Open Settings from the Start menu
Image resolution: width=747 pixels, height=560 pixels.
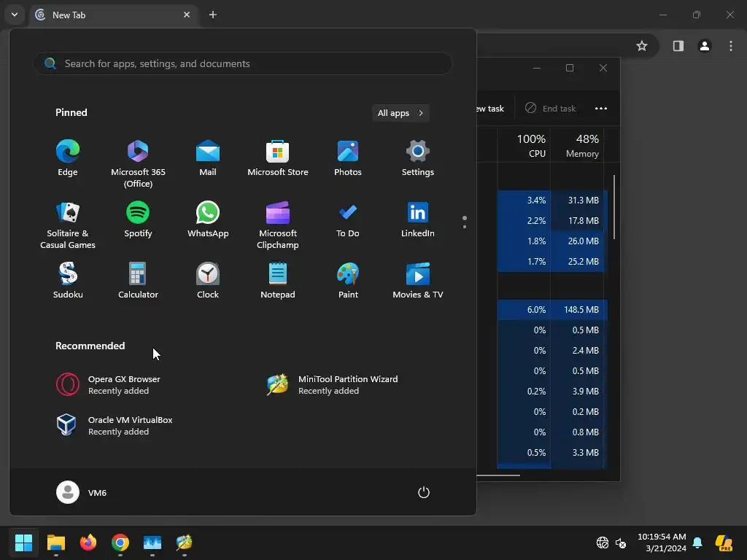tap(418, 158)
